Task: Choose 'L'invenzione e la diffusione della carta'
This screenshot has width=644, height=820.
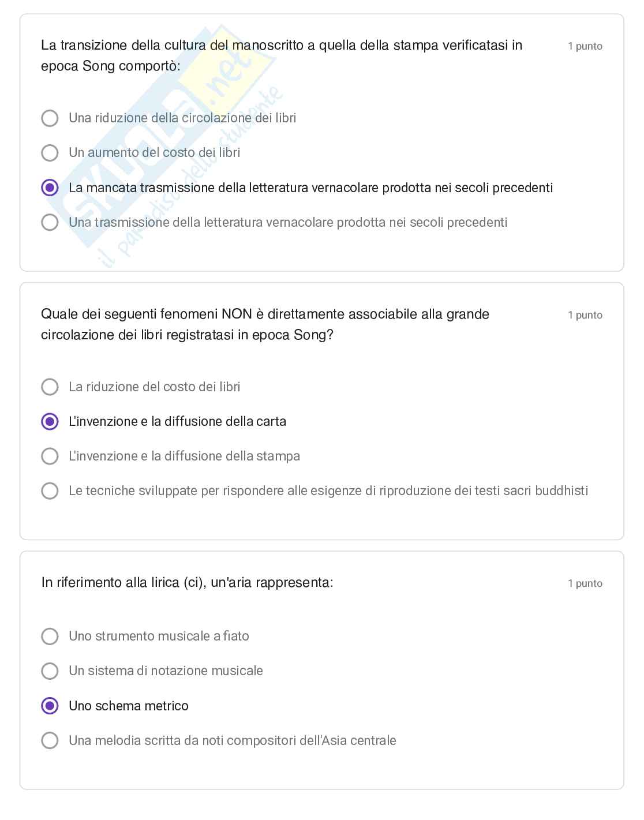Action: click(50, 422)
